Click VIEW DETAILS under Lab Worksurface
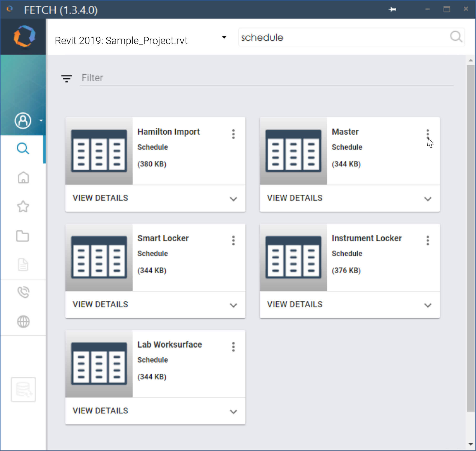The image size is (476, 451). click(100, 411)
